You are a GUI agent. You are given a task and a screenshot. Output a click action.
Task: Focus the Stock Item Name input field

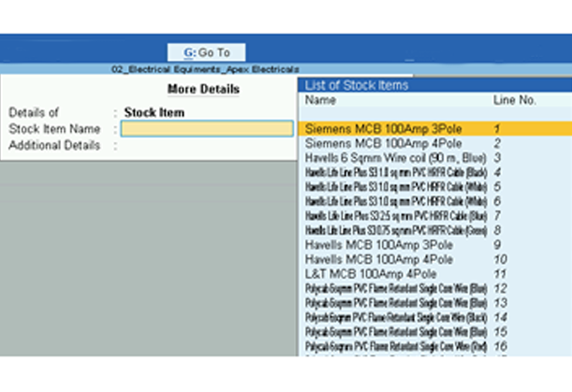(x=207, y=129)
